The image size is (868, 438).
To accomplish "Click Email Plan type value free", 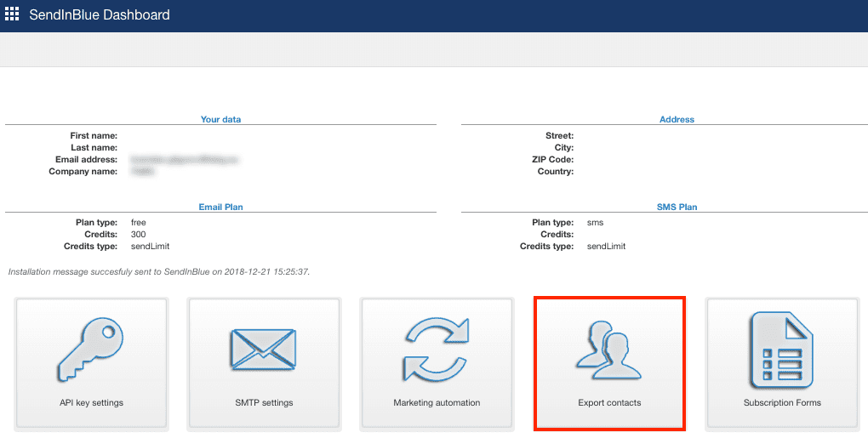I will tap(139, 222).
